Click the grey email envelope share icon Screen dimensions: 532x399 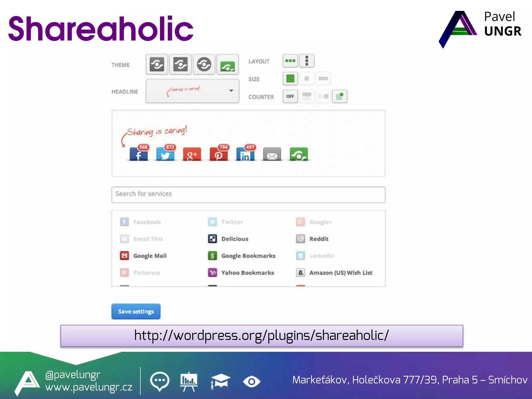pos(272,154)
